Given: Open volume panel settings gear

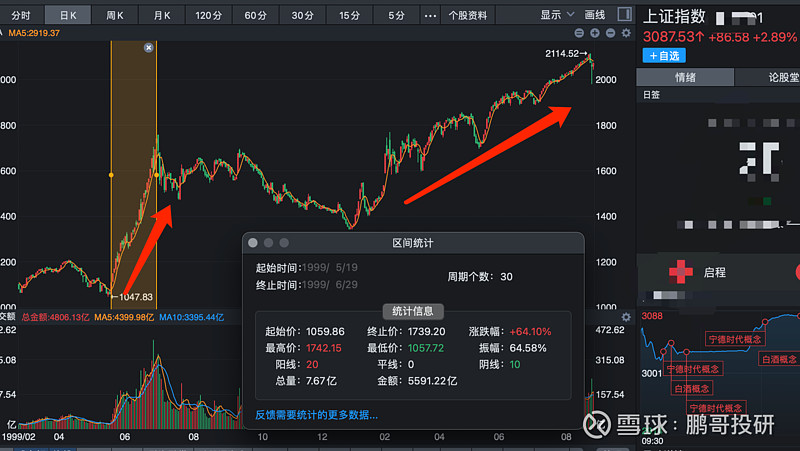Looking at the screenshot, I should [x=626, y=317].
